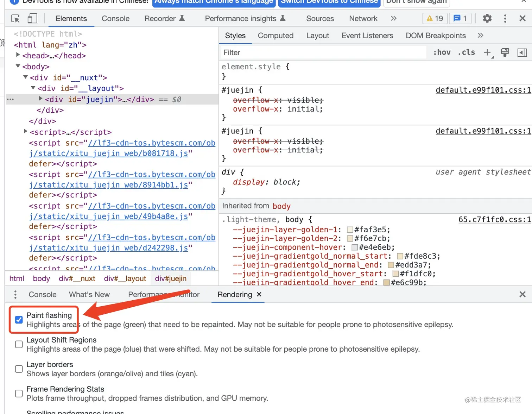The image size is (532, 414).
Task: Enable the Layer borders checkbox
Action: (19, 369)
